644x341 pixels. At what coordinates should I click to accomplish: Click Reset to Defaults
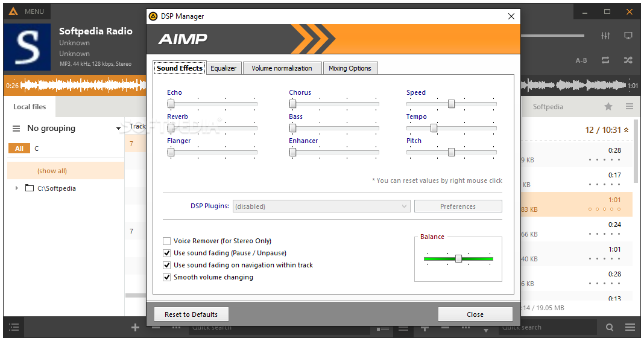pos(191,314)
